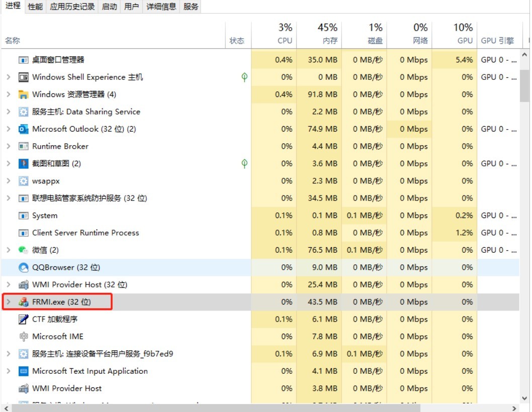Sort by the 名称 column header
The width and height of the screenshot is (532, 412).
[113, 35]
